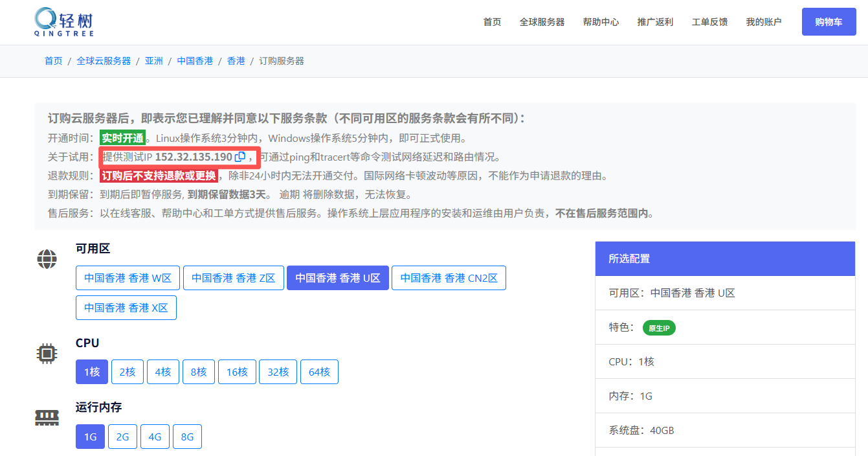Select 中国香港 香港 X区 zone

126,308
